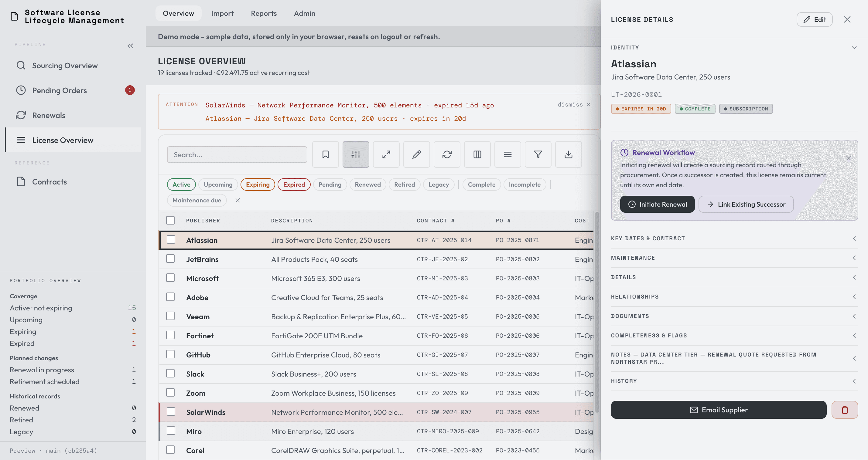Click the Renewals cycle arrows icon
Viewport: 868px width, 460px height.
pyautogui.click(x=21, y=115)
